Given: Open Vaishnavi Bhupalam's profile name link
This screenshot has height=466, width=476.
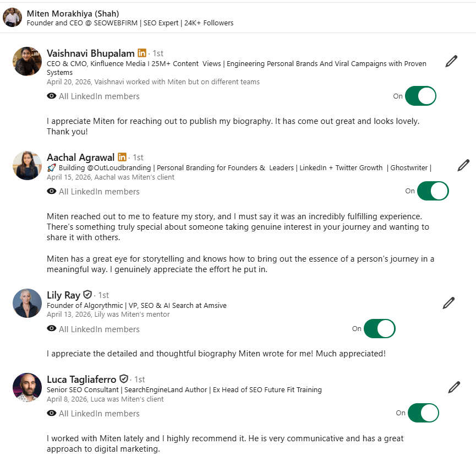Looking at the screenshot, I should point(91,53).
